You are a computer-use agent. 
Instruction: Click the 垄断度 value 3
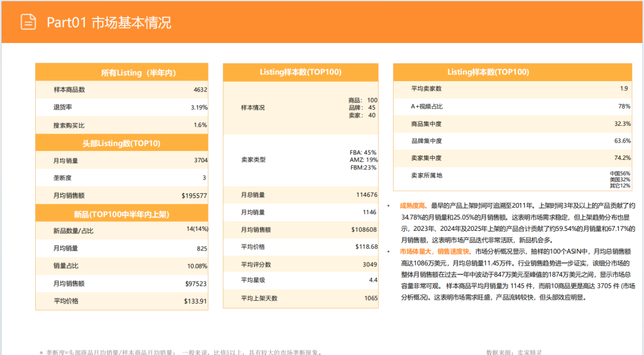(x=206, y=178)
